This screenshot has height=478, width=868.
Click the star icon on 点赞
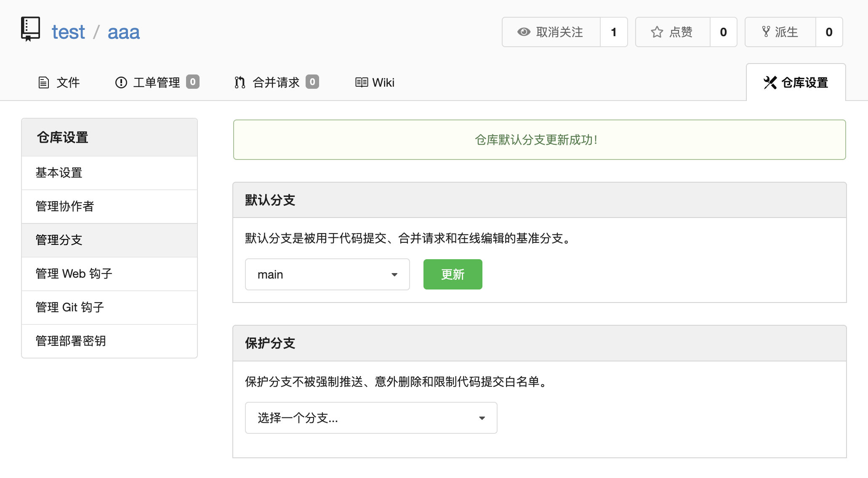tap(657, 32)
